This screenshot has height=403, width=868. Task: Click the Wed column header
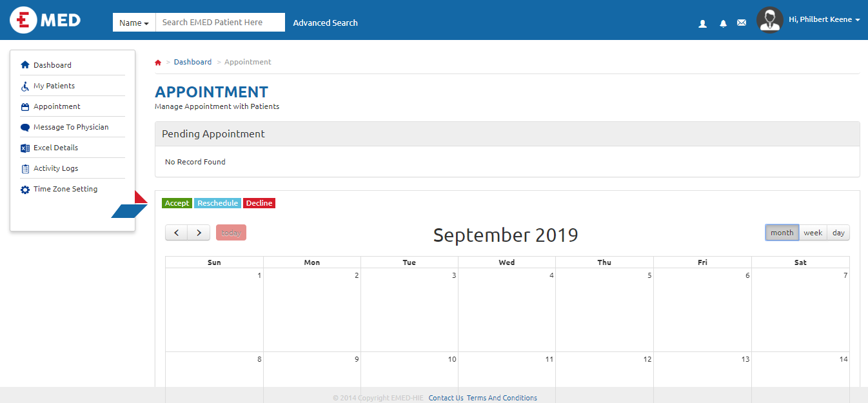pyautogui.click(x=507, y=262)
